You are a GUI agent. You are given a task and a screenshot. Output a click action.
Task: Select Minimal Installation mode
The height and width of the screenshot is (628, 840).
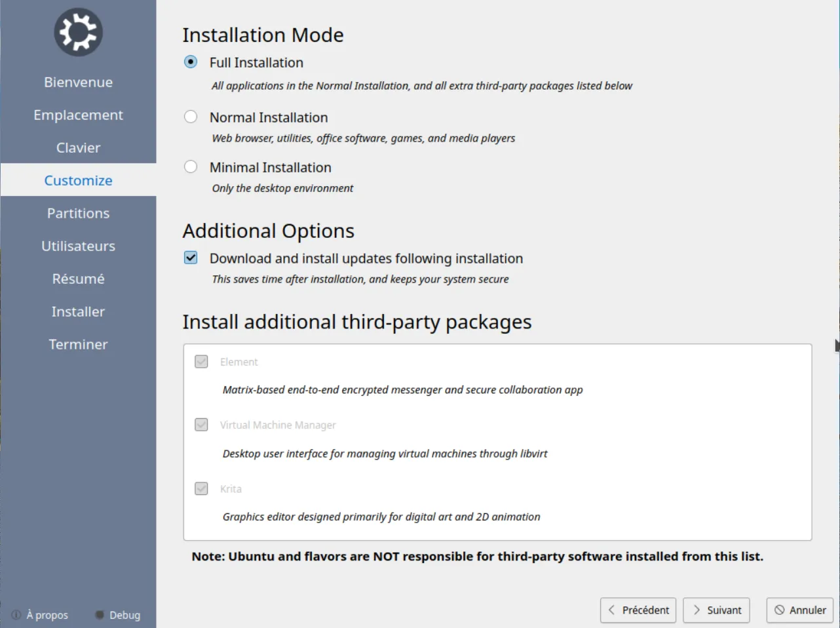(191, 167)
